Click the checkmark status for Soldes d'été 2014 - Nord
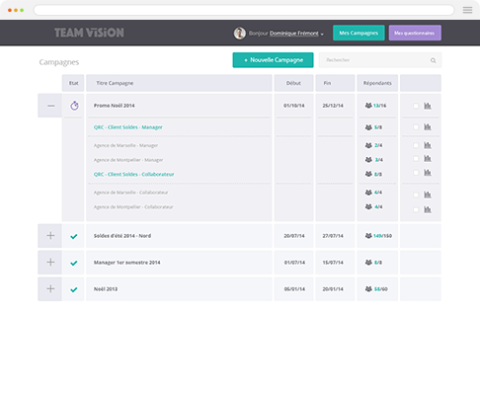This screenshot has height=395, width=480. [x=74, y=236]
